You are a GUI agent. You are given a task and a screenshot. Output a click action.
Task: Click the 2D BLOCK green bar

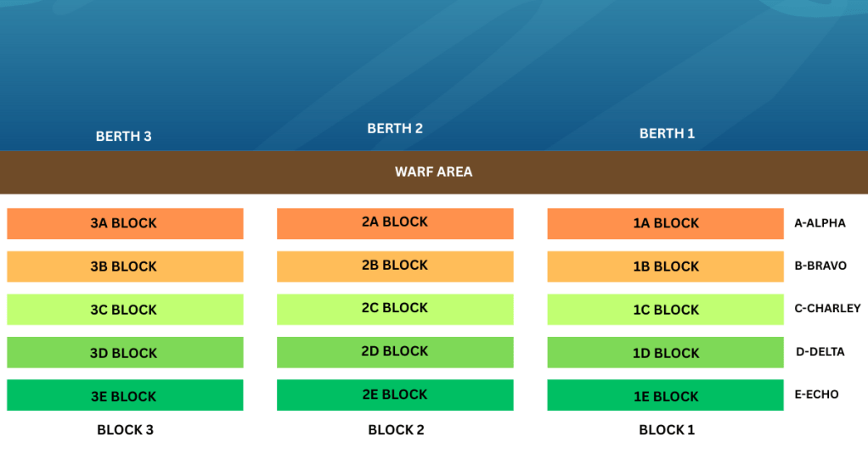[x=395, y=352]
